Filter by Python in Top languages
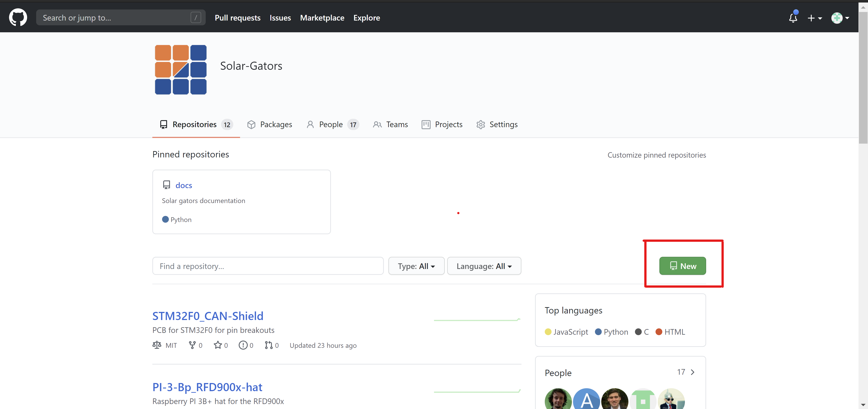868x409 pixels. [x=612, y=332]
